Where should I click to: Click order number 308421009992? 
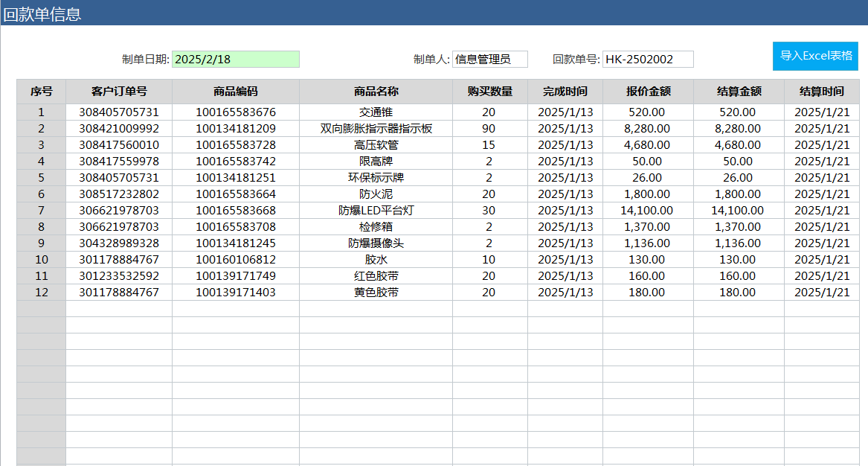click(119, 129)
